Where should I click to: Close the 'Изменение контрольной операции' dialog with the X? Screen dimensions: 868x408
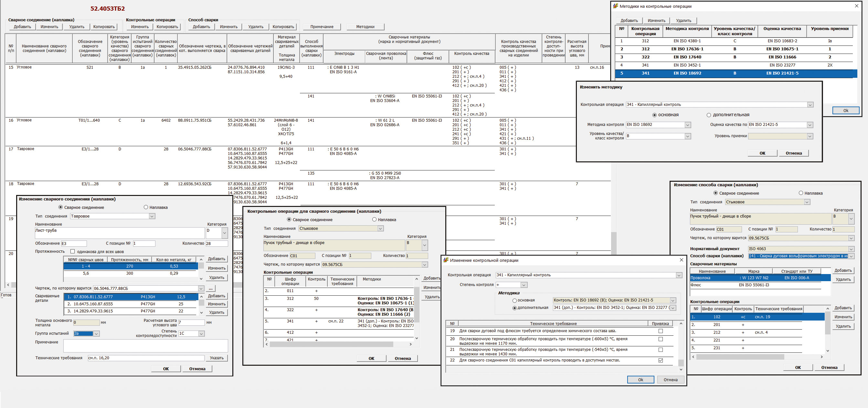pyautogui.click(x=681, y=260)
